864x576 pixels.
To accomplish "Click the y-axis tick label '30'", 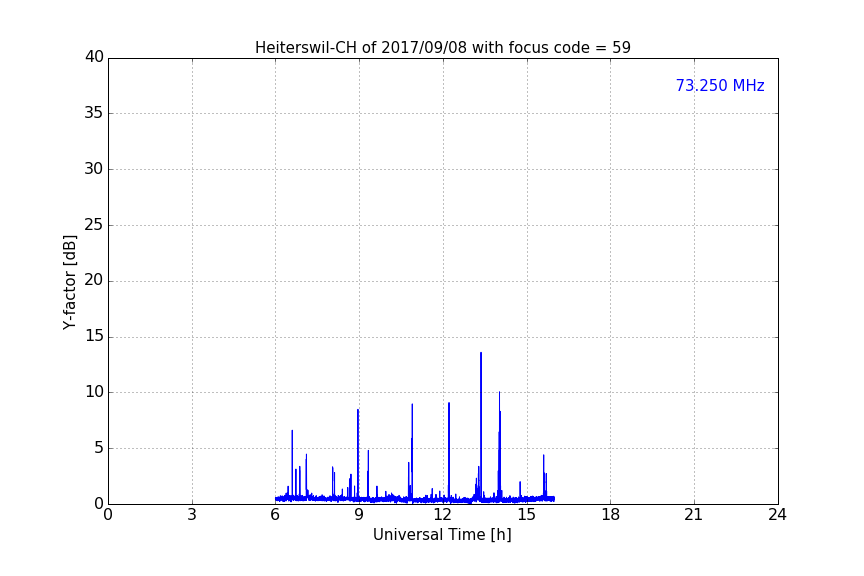I will click(x=94, y=169).
